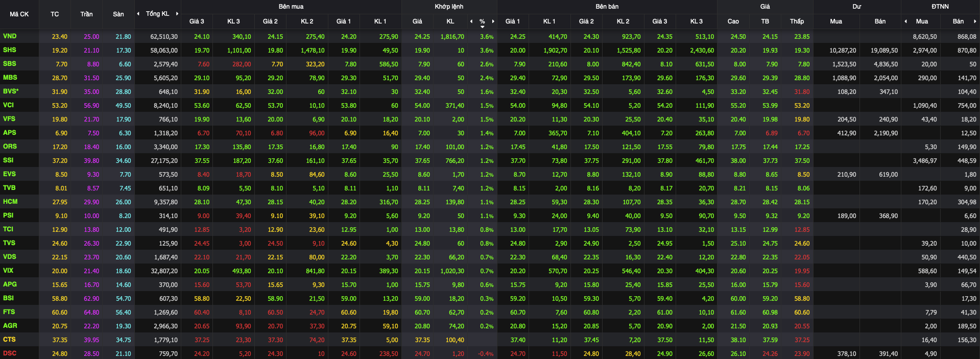Viewport: 980px width, 359px height.
Task: Open the MBS stock ticker
Action: pyautogui.click(x=10, y=78)
